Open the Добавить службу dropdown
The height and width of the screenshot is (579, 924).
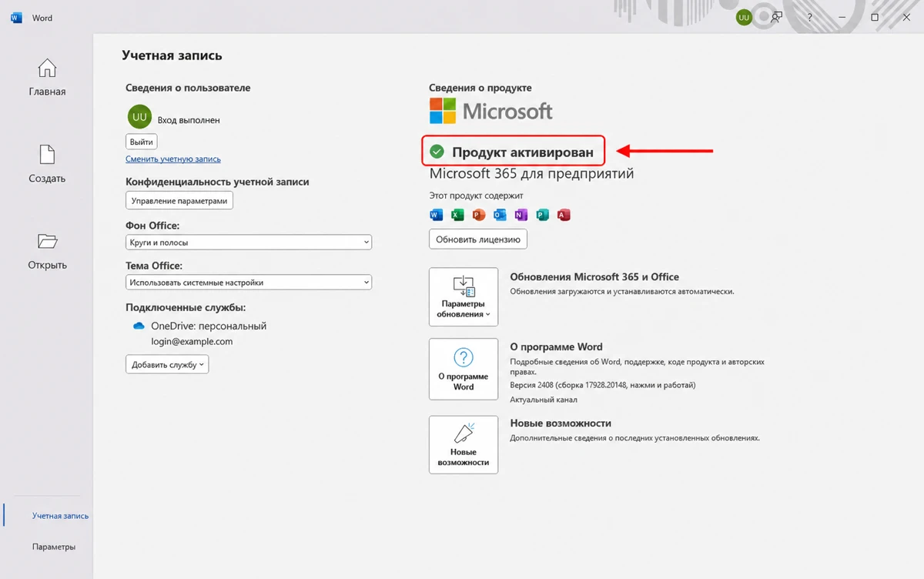click(167, 364)
